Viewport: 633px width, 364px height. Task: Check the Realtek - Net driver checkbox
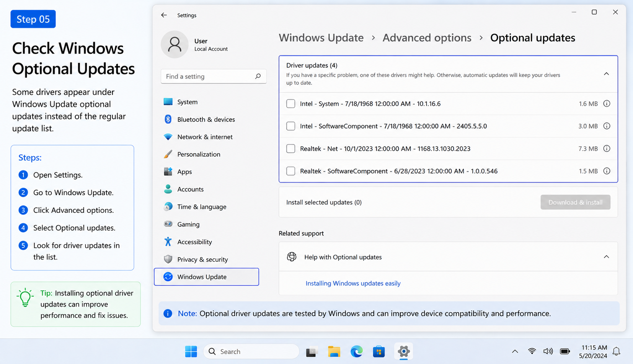point(291,149)
